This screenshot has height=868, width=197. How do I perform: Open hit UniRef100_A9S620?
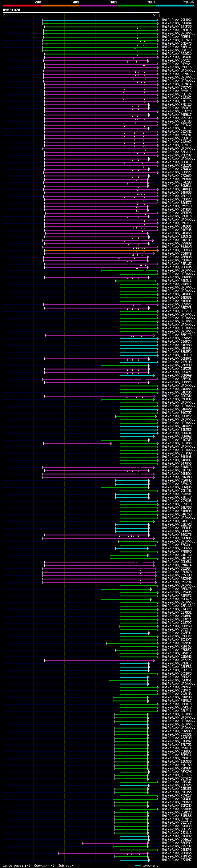[x=176, y=54]
